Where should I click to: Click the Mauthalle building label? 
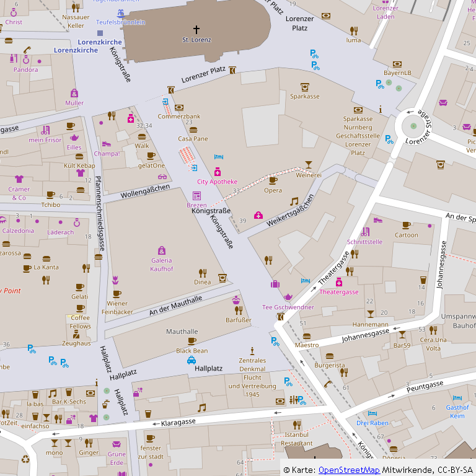182,332
